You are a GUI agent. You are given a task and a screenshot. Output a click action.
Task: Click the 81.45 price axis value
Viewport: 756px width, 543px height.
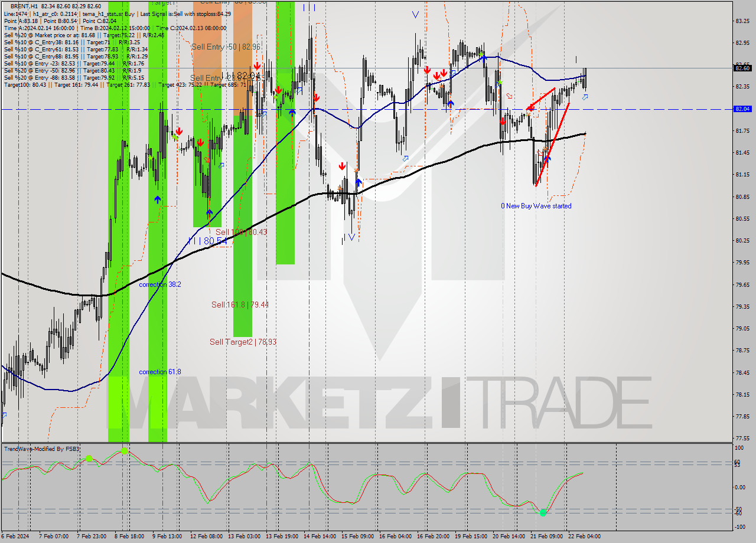(x=743, y=153)
